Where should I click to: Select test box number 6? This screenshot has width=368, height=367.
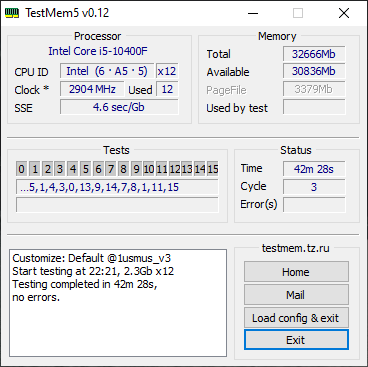click(98, 169)
